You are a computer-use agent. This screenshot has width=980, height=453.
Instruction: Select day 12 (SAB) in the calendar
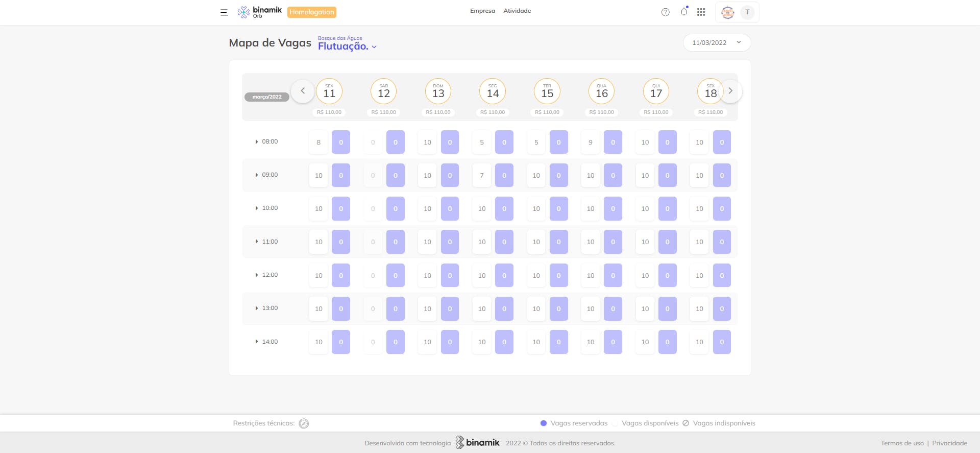(384, 91)
